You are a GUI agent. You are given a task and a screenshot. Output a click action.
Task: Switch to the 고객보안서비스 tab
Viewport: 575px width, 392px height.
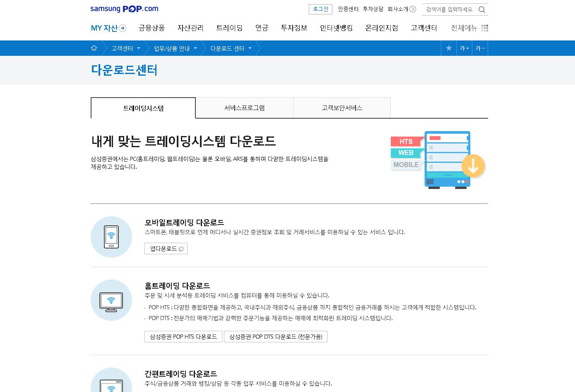coord(342,108)
